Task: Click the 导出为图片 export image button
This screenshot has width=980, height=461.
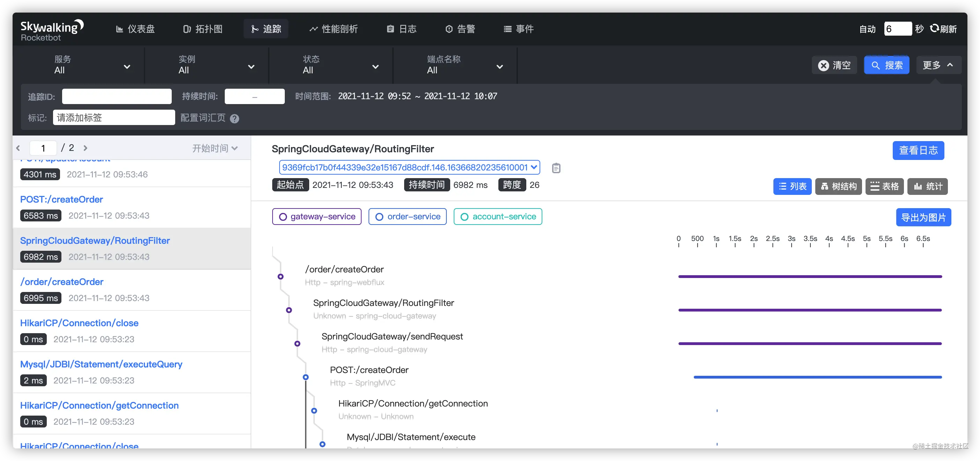Action: 923,217
